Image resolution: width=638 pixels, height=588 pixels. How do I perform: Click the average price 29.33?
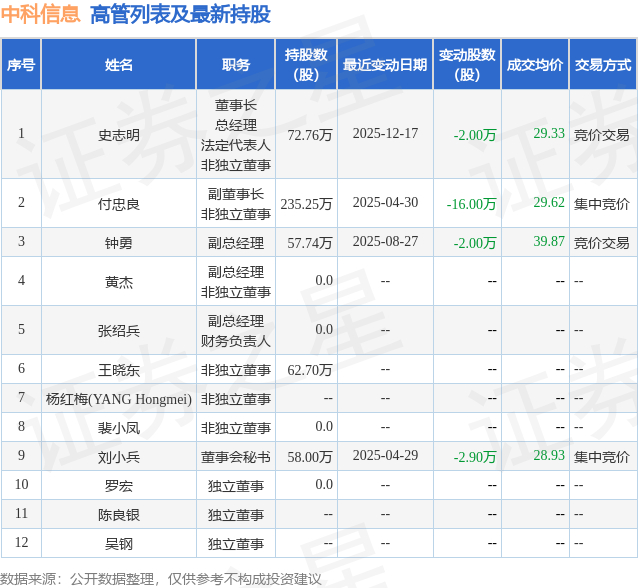(549, 133)
